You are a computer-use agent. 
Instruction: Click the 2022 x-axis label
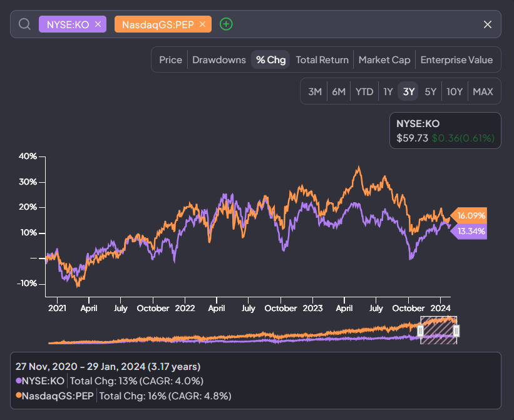(x=185, y=309)
